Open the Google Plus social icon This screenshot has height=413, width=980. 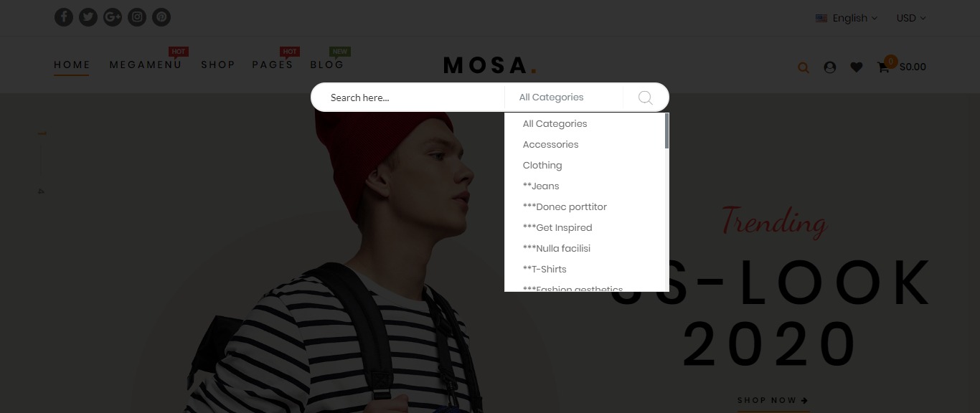coord(113,16)
